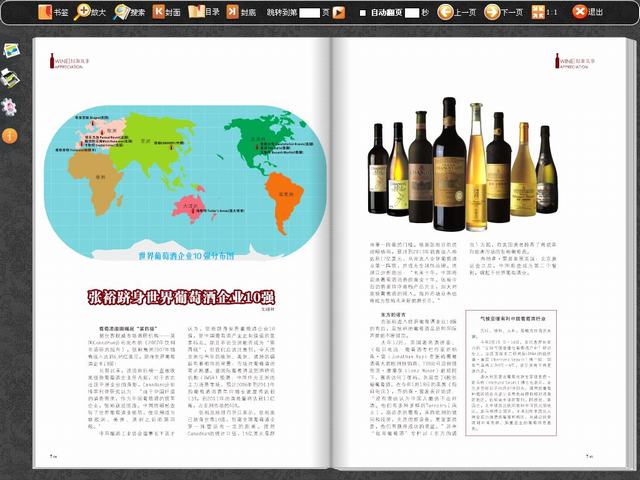Enable the 自动翻页 auto page-flip checkbox
Screen dimensions: 640x480
point(362,13)
